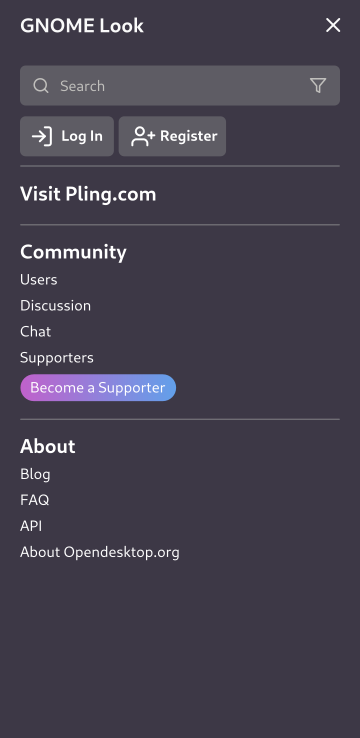This screenshot has height=738, width=360.
Task: Open the GNOME Look title link
Action: pyautogui.click(x=82, y=25)
